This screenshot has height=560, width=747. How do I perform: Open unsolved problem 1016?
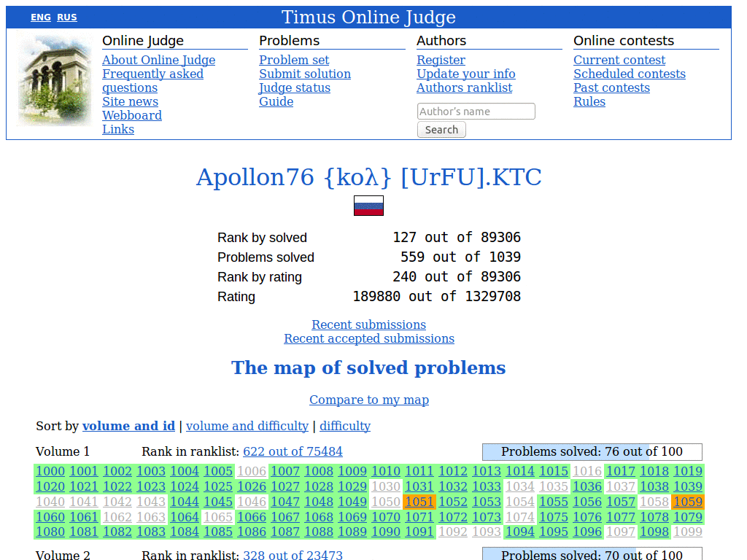(x=587, y=471)
